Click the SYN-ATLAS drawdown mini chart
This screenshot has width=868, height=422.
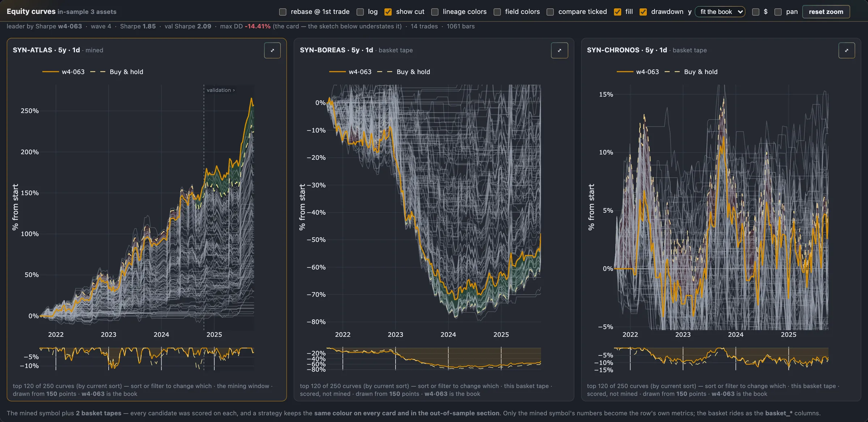tap(147, 358)
